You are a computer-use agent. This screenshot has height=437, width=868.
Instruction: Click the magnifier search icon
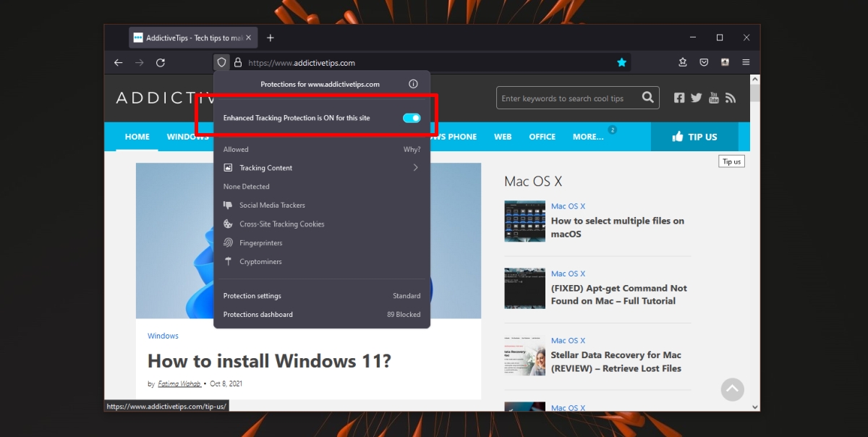tap(648, 98)
